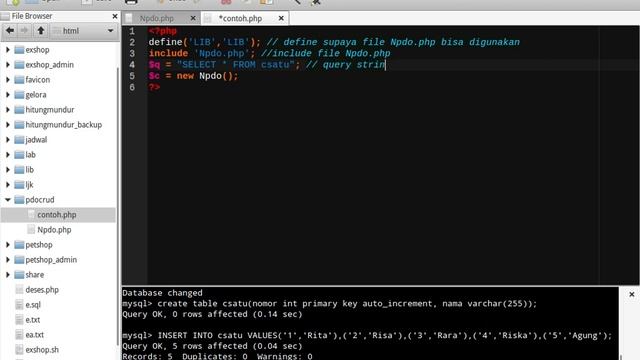Select the lib folder icon

click(19, 170)
